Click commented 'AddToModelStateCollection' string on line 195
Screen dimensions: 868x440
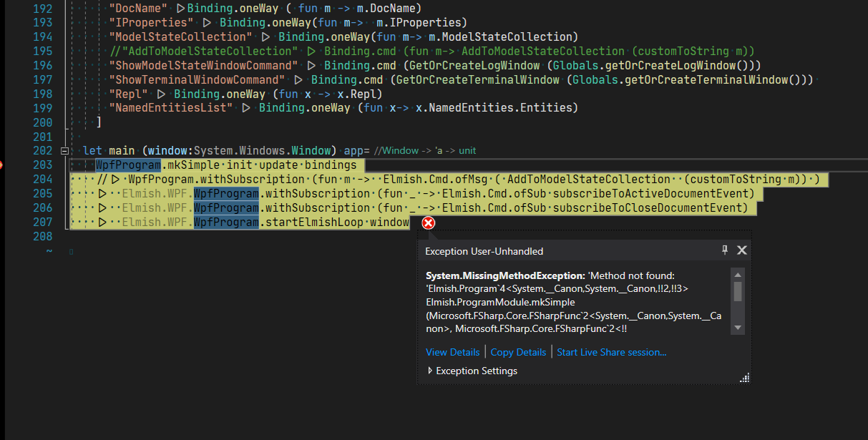point(211,51)
